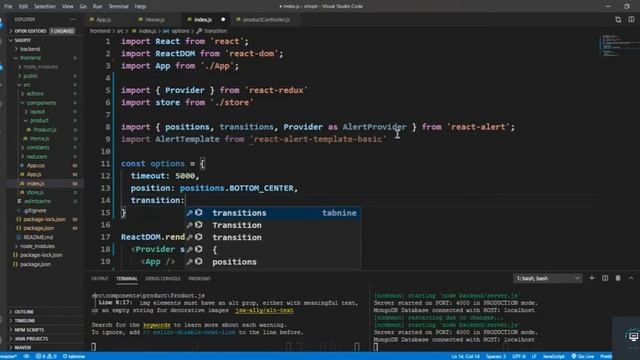Collapse the components folder
This screenshot has width=640, height=360.
[x=41, y=103]
